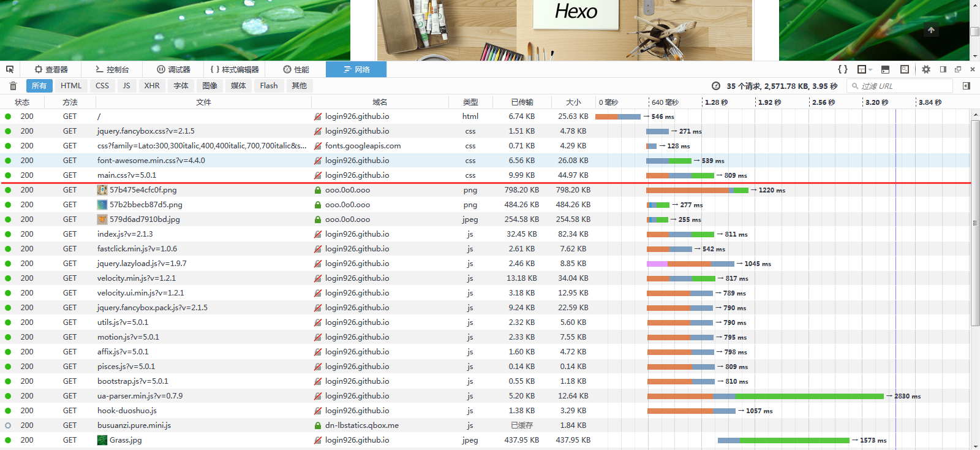Clear network requests with trash icon
Viewport: 980px width, 450px height.
tap(13, 86)
